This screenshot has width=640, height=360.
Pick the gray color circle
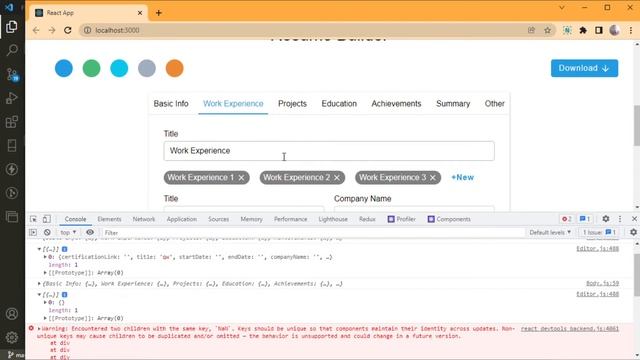tap(147, 68)
